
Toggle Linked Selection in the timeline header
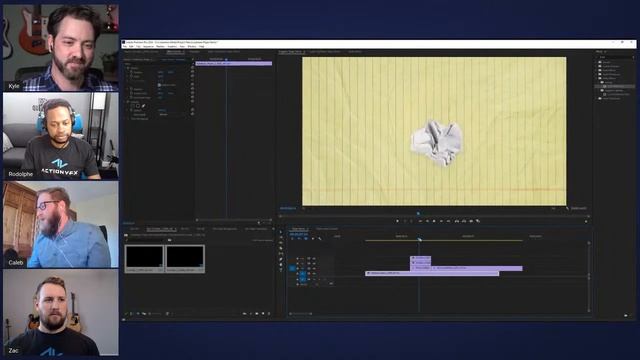tap(306, 239)
